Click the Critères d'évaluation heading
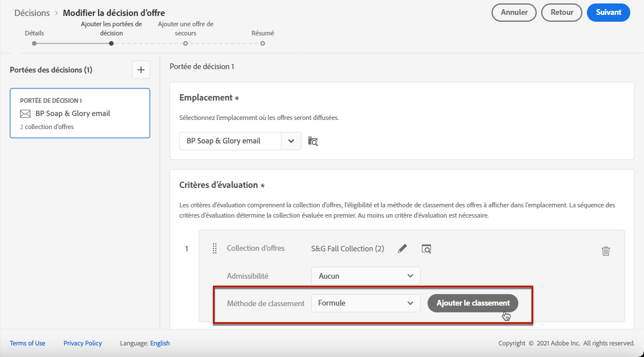Viewport: 644px width, 357px height. pos(219,185)
